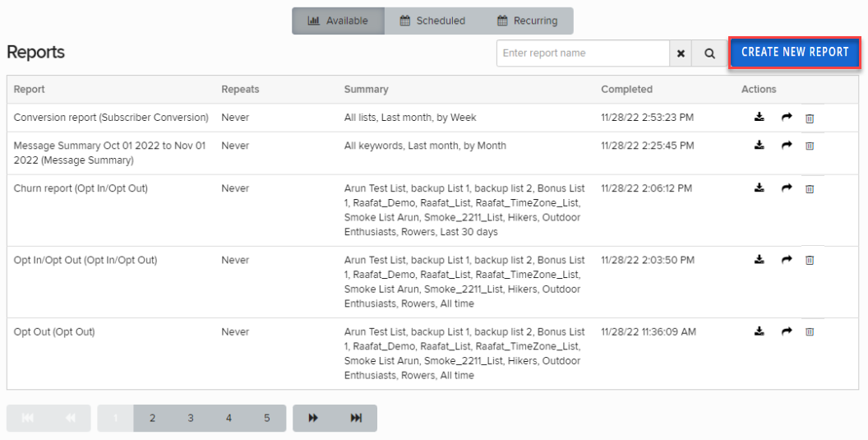
Task: Click summary All keywords, Last month, by Month
Action: (x=425, y=146)
